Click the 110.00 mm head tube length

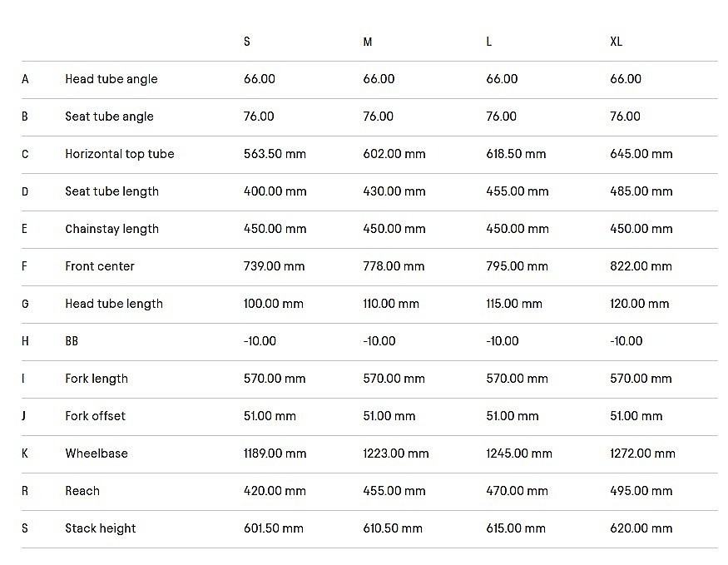click(x=391, y=304)
